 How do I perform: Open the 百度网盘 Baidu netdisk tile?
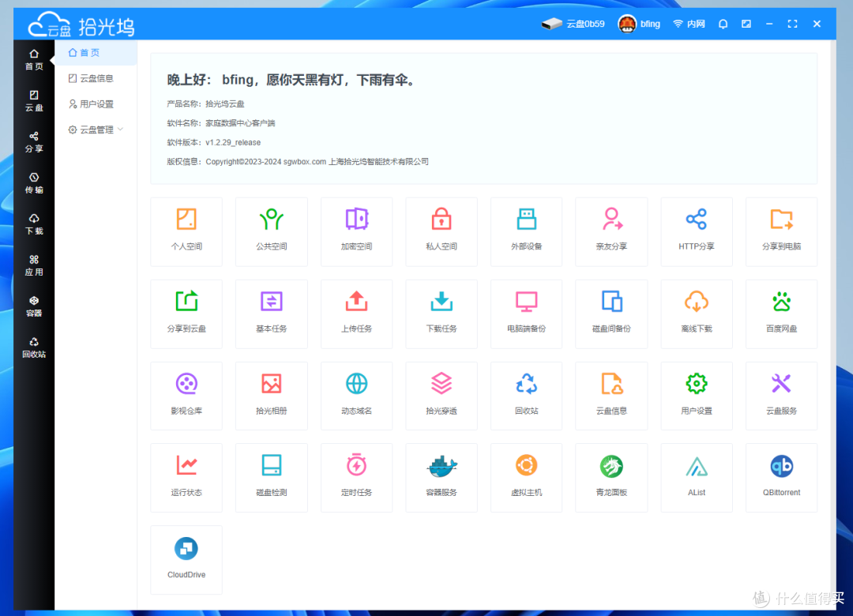pyautogui.click(x=781, y=314)
